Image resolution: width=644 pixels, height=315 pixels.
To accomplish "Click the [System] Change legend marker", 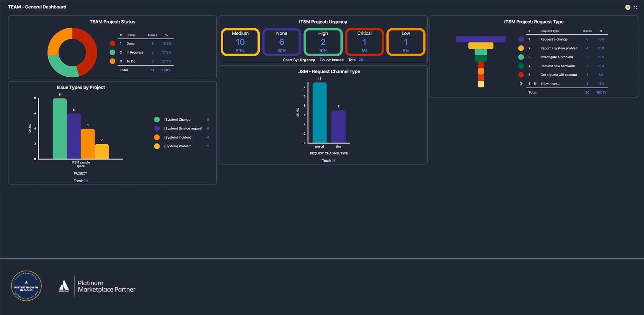I will click(x=157, y=120).
